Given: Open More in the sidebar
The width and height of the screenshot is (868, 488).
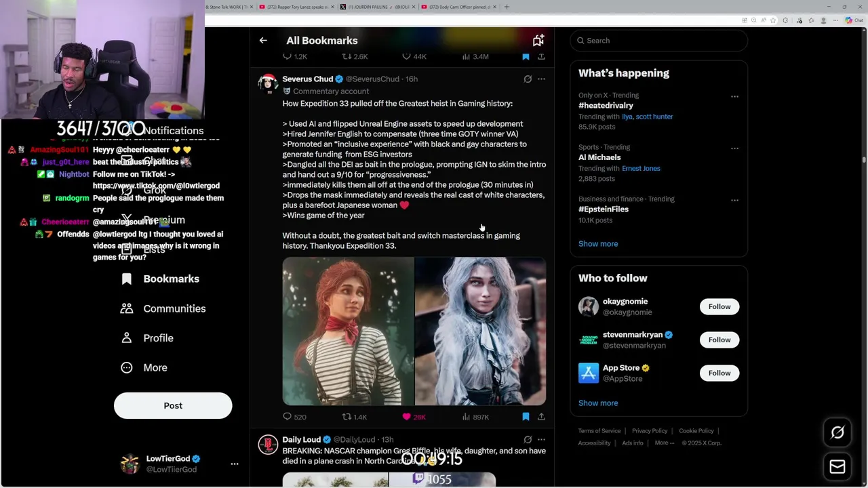Looking at the screenshot, I should click(x=144, y=368).
